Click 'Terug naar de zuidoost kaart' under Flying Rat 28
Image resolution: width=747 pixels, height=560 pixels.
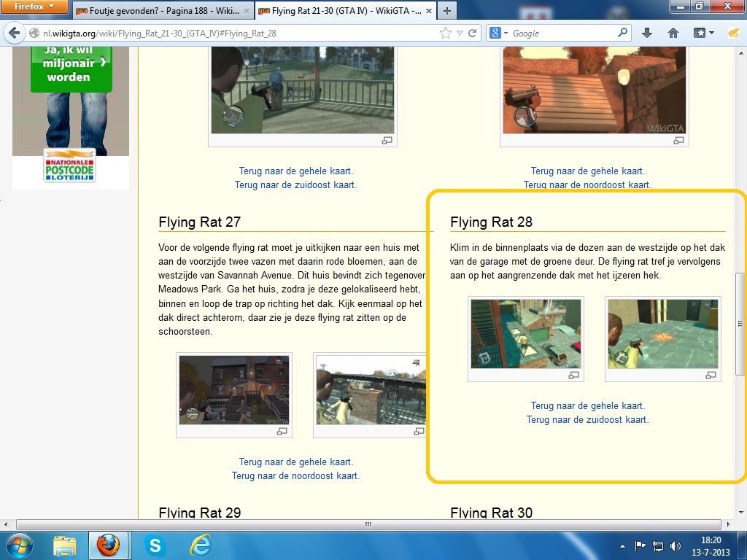[x=587, y=419]
